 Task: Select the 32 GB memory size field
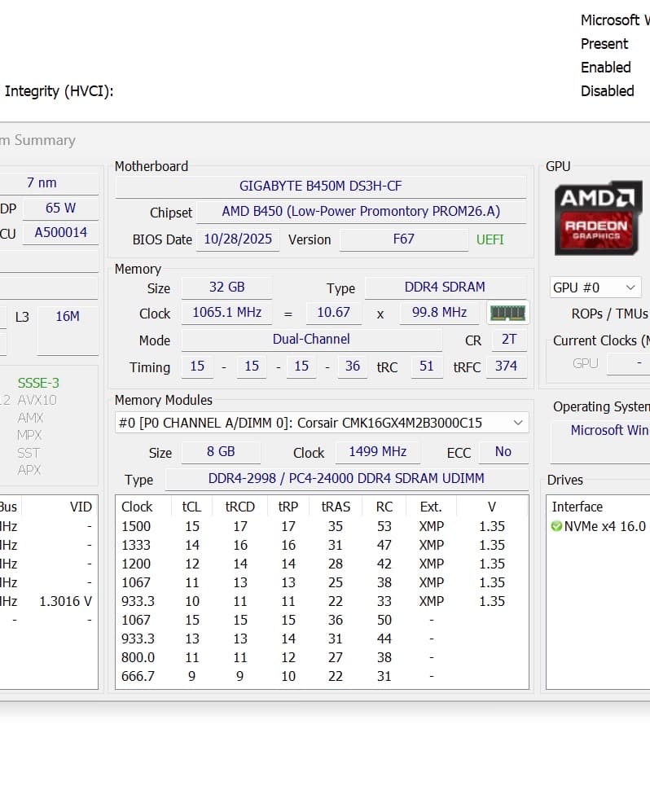pyautogui.click(x=226, y=287)
